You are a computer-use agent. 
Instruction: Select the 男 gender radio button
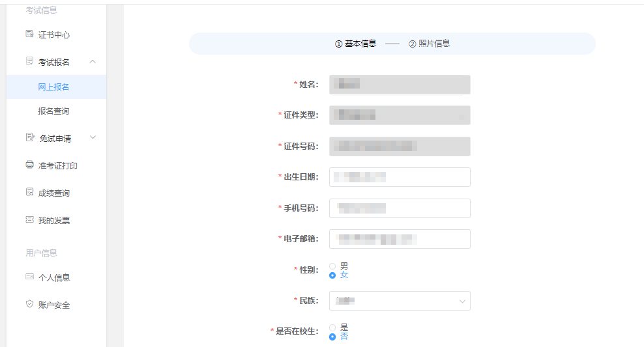332,266
